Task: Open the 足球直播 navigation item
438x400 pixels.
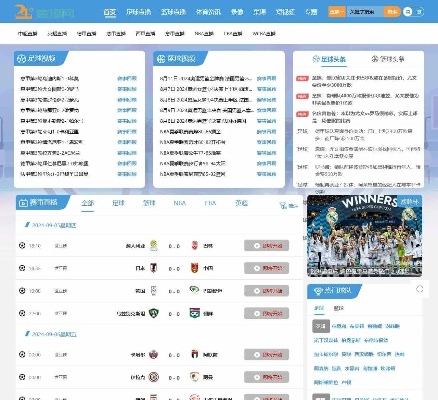Action: point(138,12)
